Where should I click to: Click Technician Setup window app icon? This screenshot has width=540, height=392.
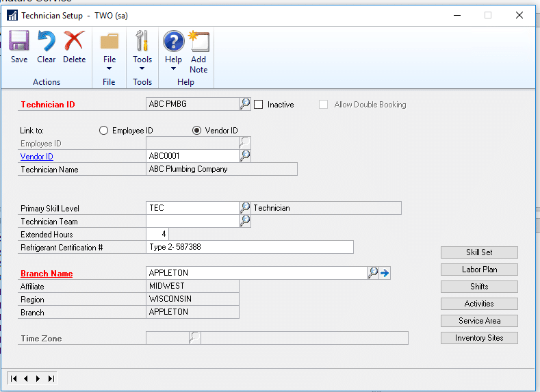tap(12, 16)
